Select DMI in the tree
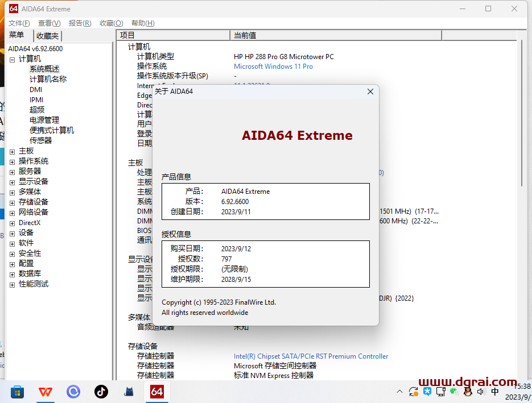This screenshot has height=403, width=532. point(36,89)
